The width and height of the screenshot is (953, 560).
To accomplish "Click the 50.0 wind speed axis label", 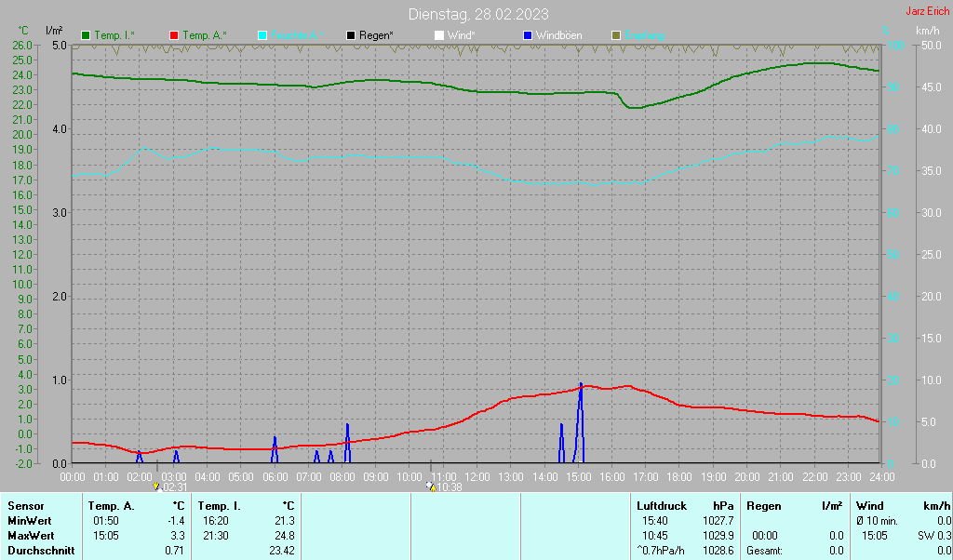I will click(932, 46).
